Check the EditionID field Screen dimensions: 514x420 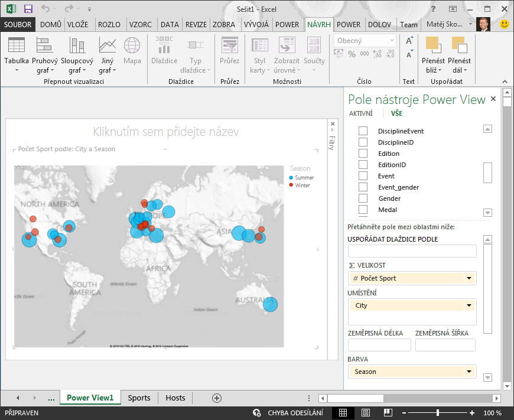pyautogui.click(x=363, y=164)
